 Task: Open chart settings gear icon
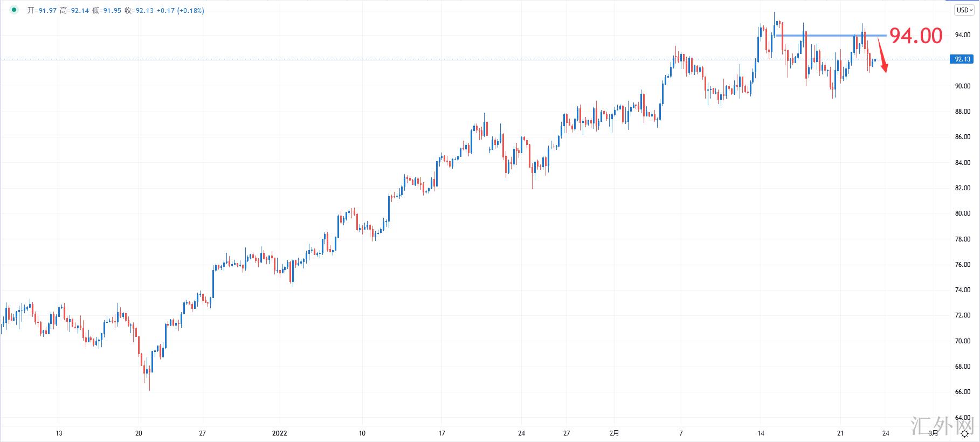(964, 433)
